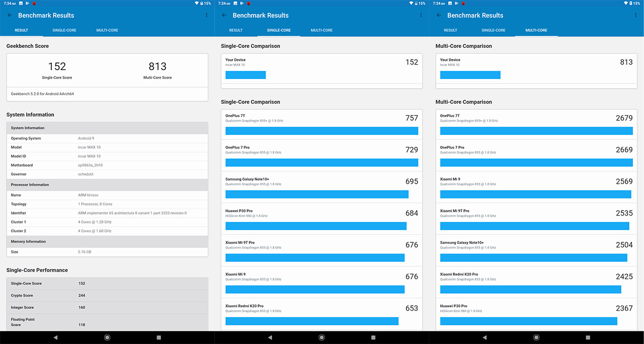Tap OnePlus 7 Pro entry scoring 2669

coord(536,155)
